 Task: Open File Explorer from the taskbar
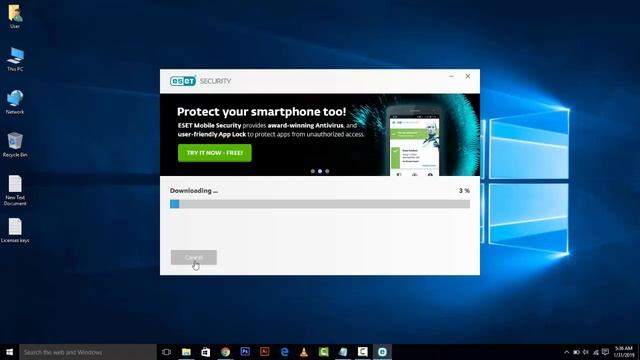186,352
